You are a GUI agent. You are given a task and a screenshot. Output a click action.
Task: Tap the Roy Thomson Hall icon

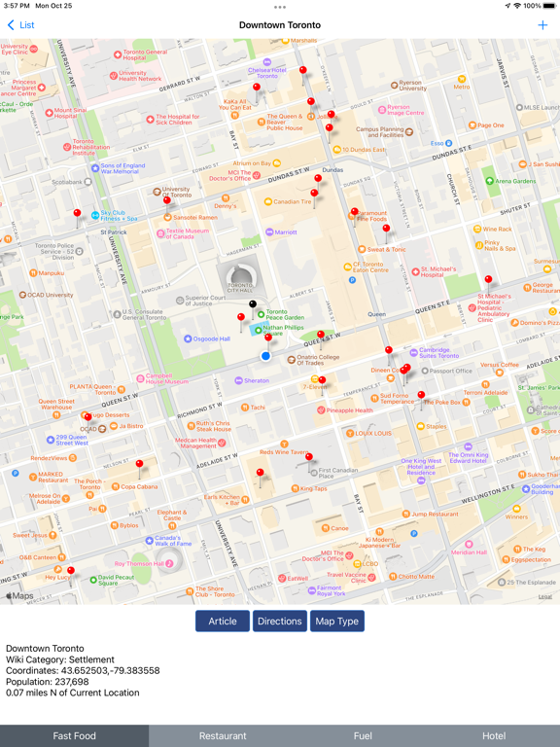point(169,563)
